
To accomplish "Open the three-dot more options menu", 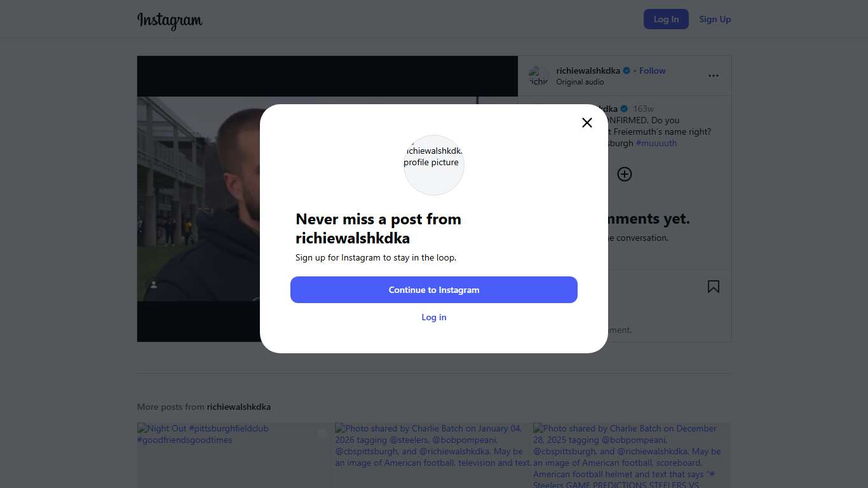I will [714, 76].
